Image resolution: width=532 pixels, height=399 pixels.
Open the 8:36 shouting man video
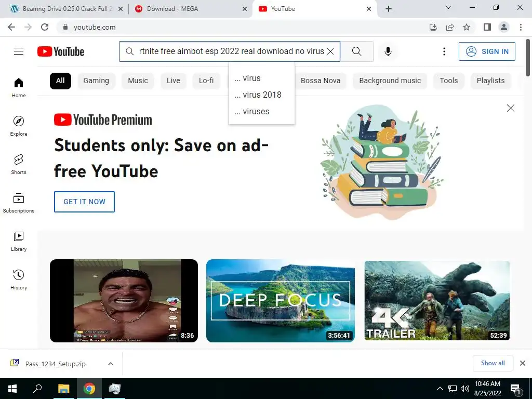point(124,301)
